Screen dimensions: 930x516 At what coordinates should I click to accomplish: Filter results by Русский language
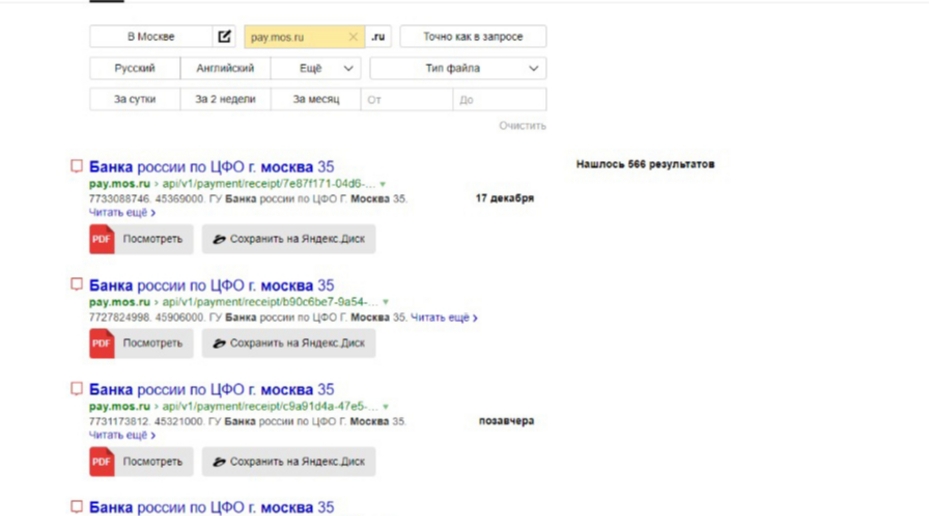[x=135, y=68]
